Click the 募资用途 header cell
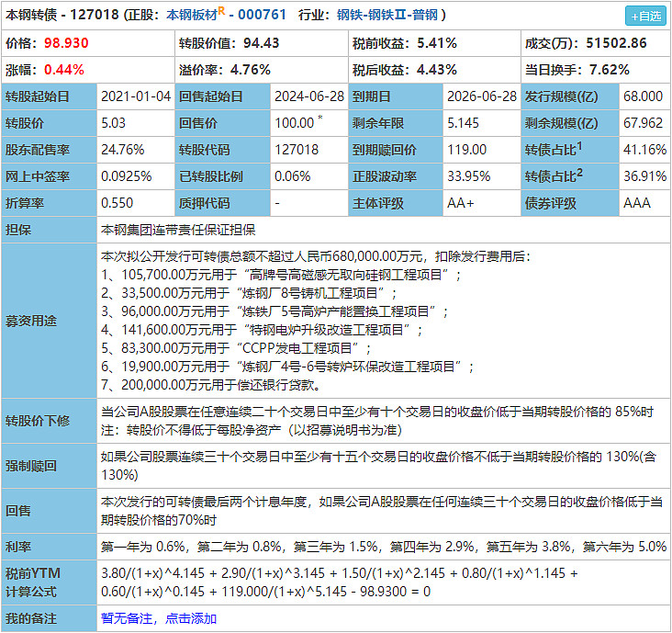672x633 pixels. click(x=49, y=321)
